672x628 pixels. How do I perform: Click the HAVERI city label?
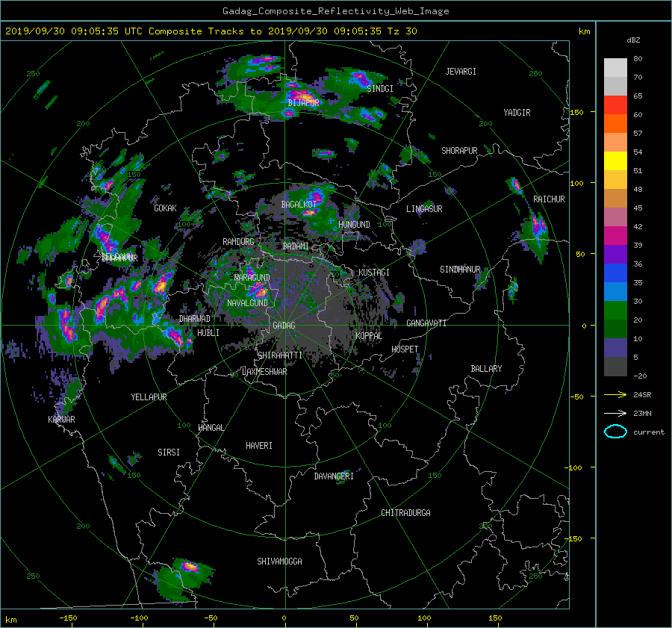click(x=259, y=446)
